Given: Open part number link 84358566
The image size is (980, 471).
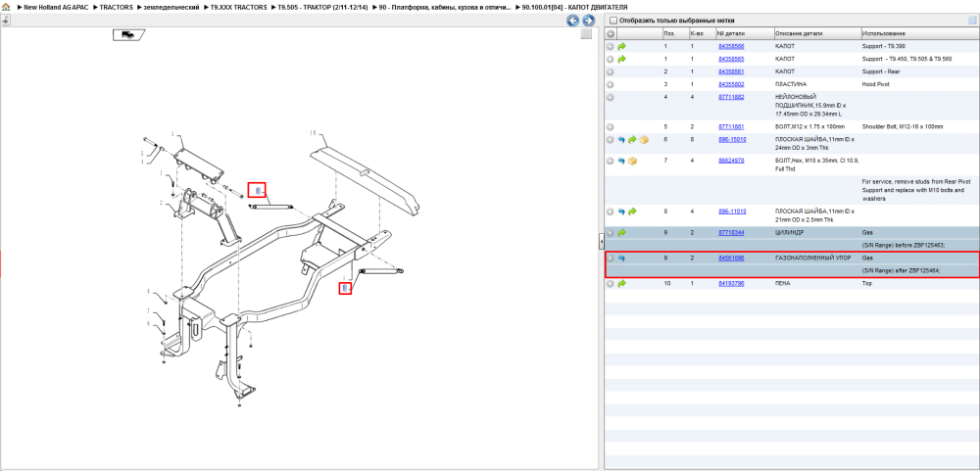Looking at the screenshot, I should [x=731, y=46].
